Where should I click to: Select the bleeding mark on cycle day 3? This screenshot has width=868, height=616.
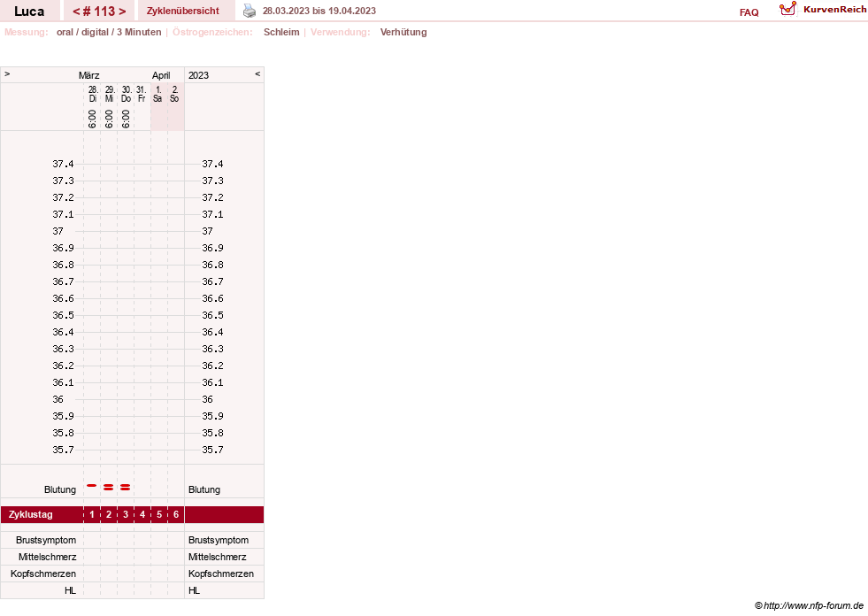pyautogui.click(x=125, y=488)
